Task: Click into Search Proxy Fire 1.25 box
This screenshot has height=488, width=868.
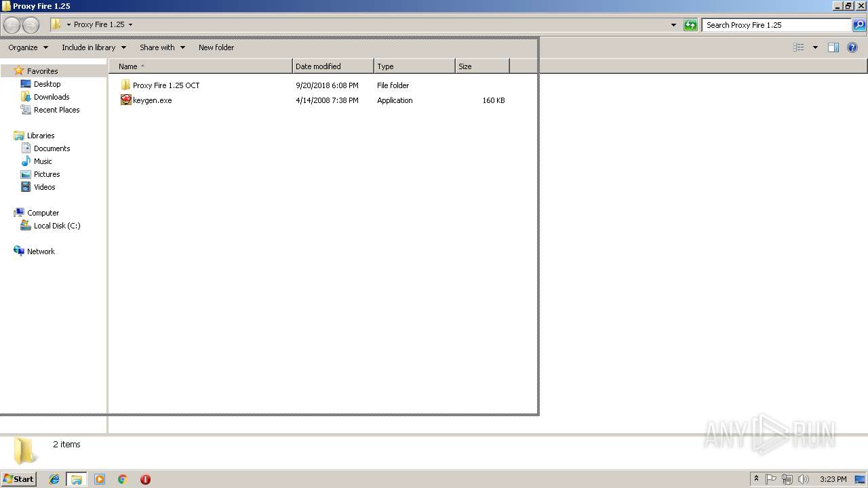Action: click(x=776, y=25)
